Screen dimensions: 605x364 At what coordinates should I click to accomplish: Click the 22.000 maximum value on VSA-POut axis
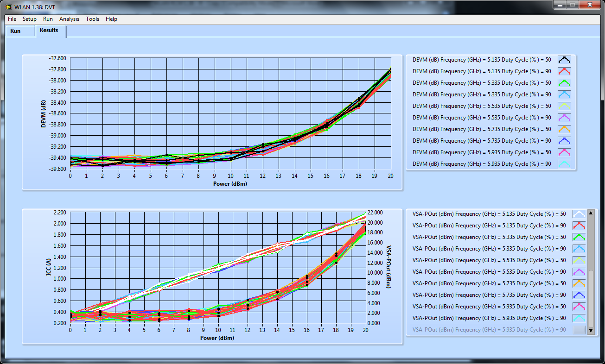coord(375,212)
